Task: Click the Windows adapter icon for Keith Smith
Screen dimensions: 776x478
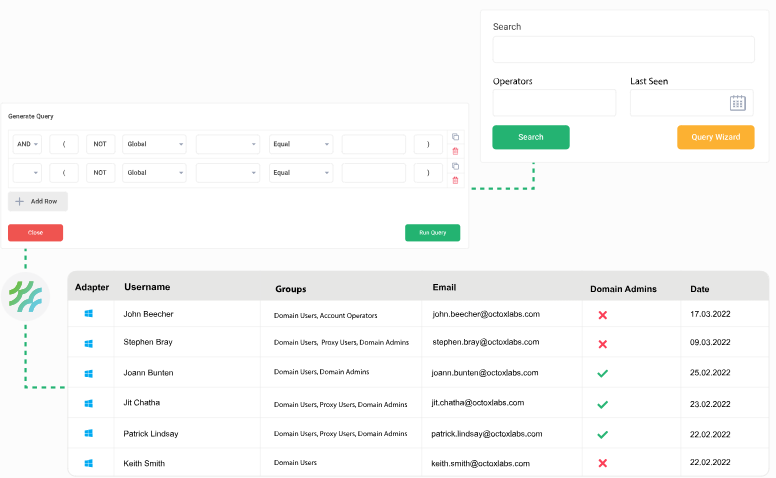Action: pos(88,463)
